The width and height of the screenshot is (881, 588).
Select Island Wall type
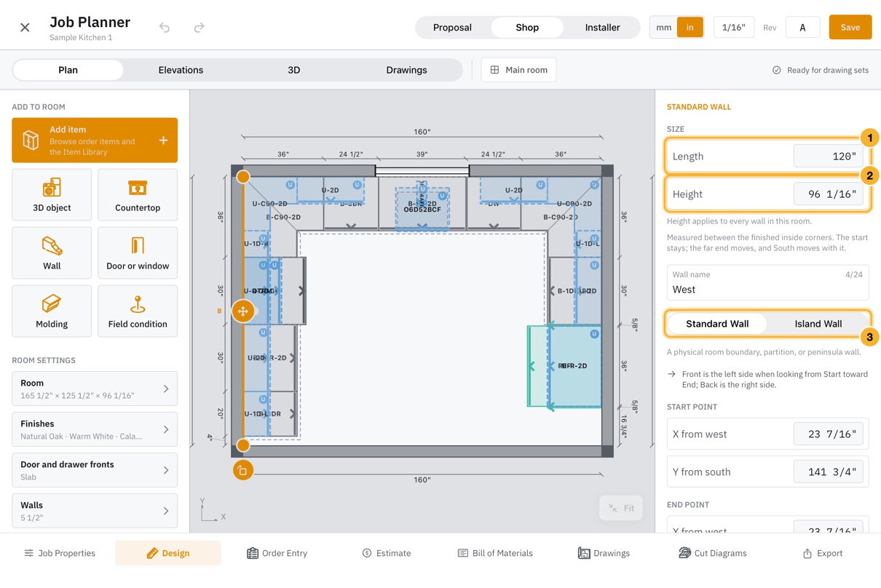tap(818, 324)
